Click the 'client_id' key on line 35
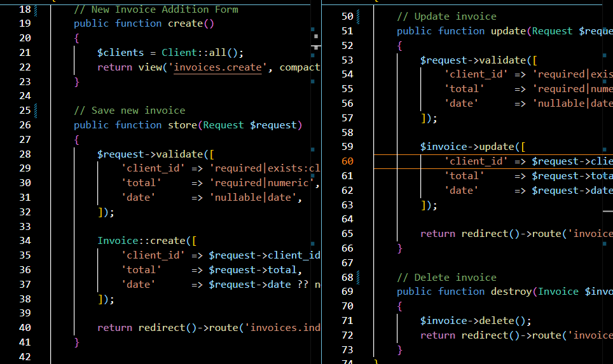Viewport: 613px width, 364px height. tap(153, 255)
